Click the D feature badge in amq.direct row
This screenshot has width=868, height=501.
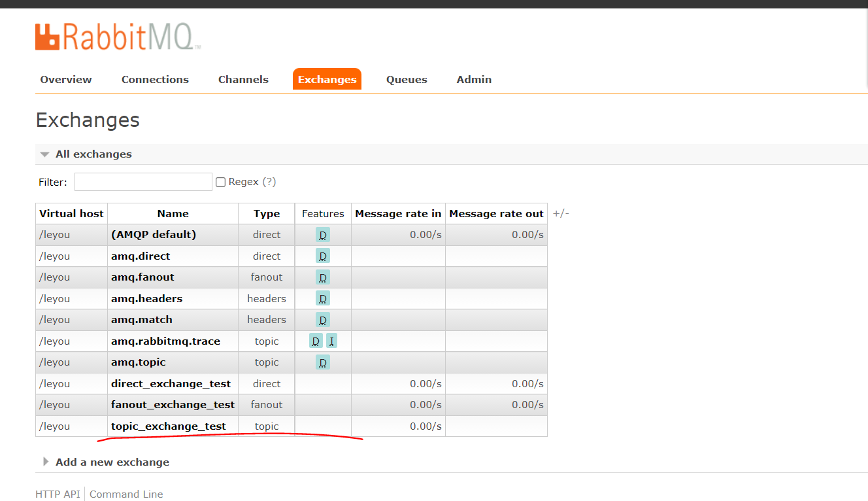323,256
